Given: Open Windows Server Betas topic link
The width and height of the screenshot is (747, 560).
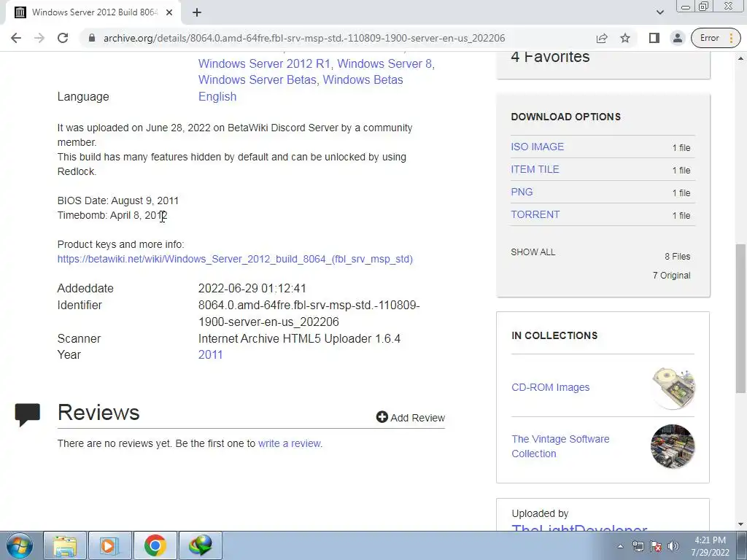Looking at the screenshot, I should point(258,79).
